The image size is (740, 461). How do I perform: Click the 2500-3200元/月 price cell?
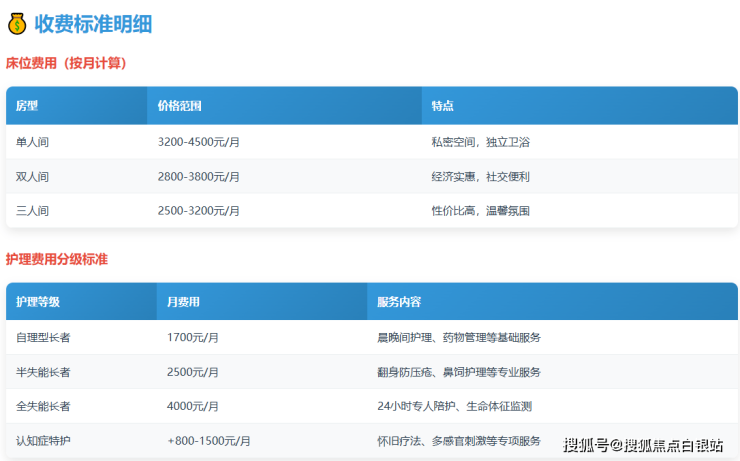[x=199, y=211]
